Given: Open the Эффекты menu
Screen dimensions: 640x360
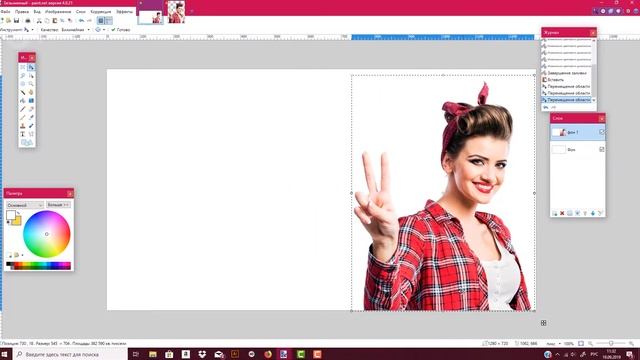Looking at the screenshot, I should tap(124, 12).
